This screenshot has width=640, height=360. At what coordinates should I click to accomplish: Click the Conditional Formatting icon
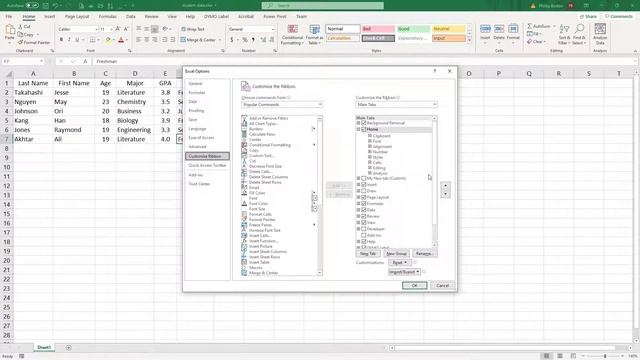coord(292,29)
